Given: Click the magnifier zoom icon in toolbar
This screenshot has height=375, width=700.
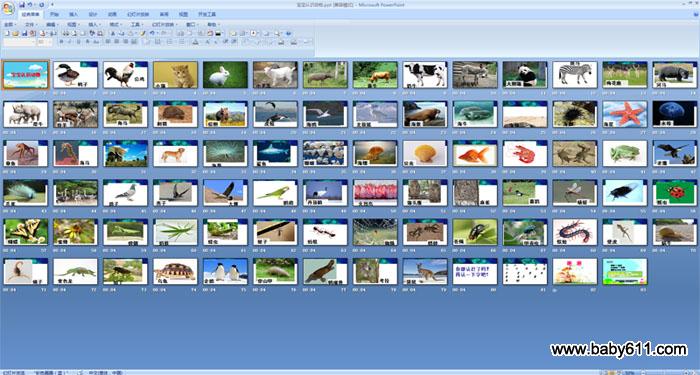Looking at the screenshot, I should 277,33.
